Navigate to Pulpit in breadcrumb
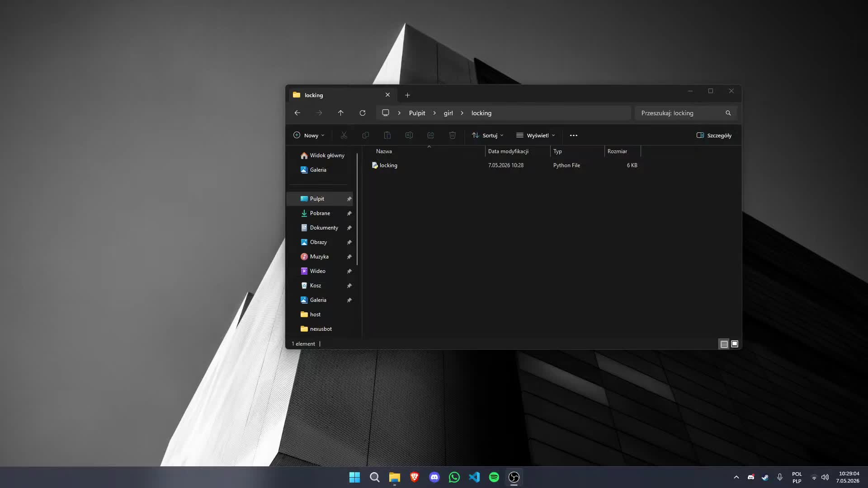Screen dimensions: 868x488 [417, 113]
